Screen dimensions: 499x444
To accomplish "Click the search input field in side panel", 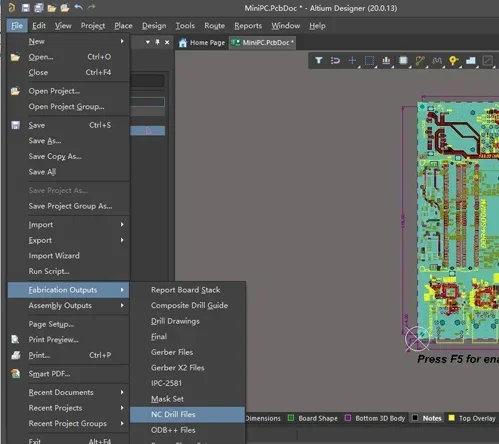I will pyautogui.click(x=147, y=102).
